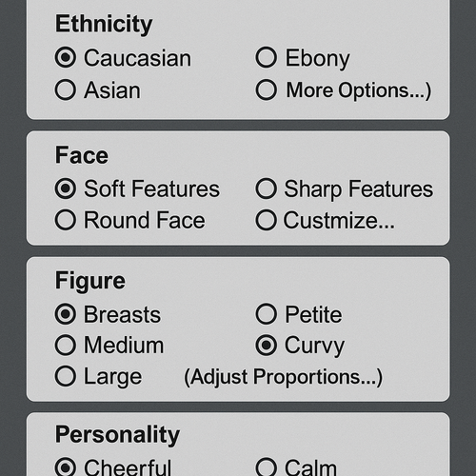Click the Personality section heading
The width and height of the screenshot is (476, 476).
[117, 435]
